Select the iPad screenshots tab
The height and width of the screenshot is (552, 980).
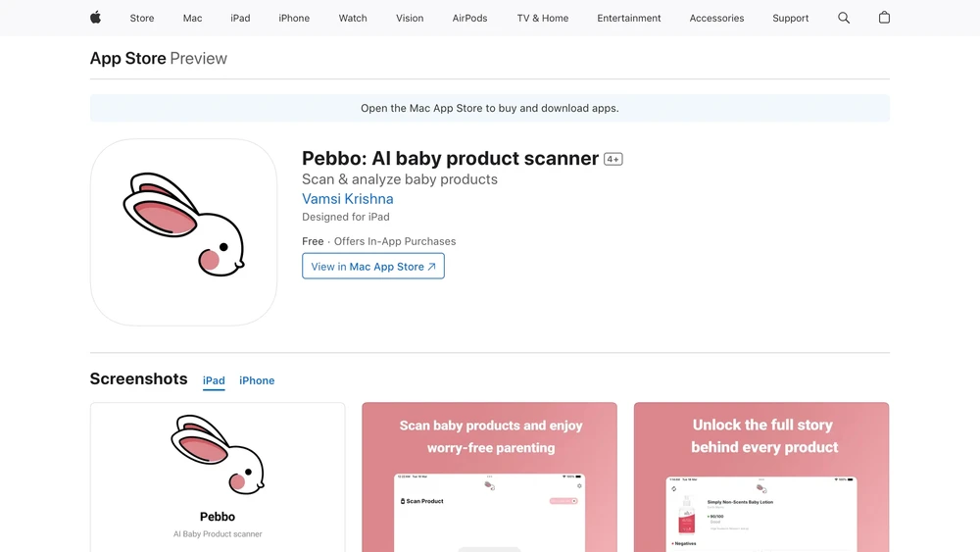(x=214, y=380)
